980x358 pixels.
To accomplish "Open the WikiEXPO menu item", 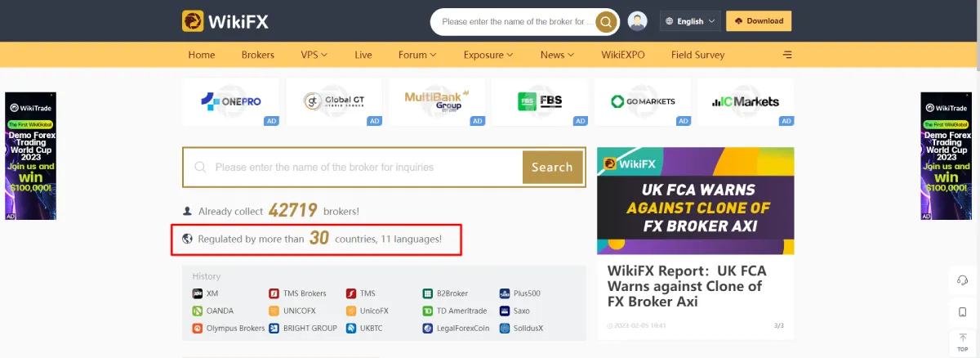I will pyautogui.click(x=623, y=55).
